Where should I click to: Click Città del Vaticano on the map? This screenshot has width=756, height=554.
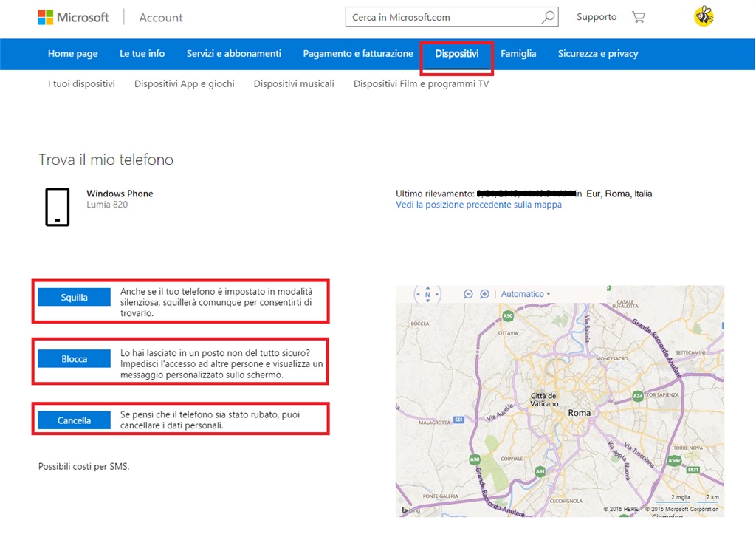(x=544, y=400)
